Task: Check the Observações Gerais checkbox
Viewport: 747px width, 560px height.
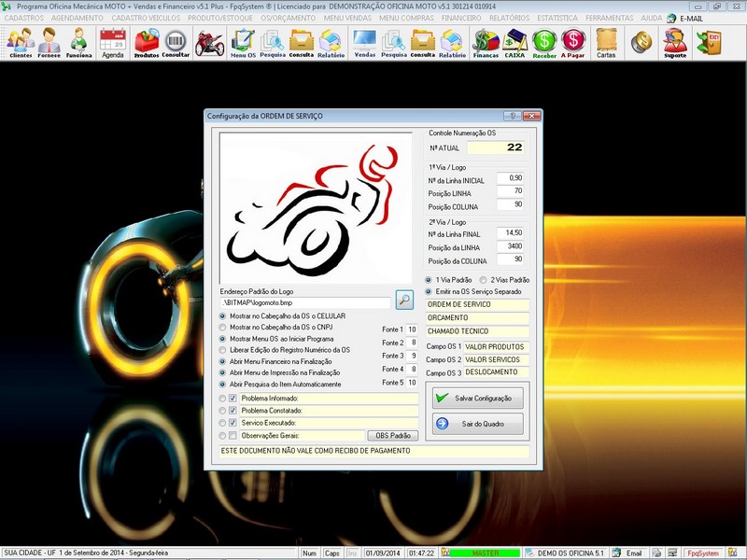Action: [x=233, y=435]
